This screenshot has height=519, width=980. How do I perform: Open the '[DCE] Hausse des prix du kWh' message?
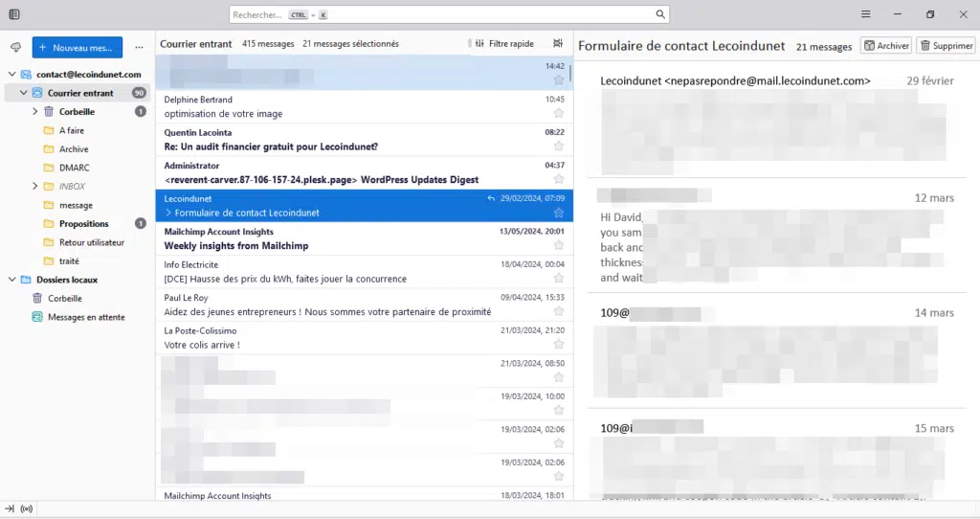pyautogui.click(x=364, y=272)
